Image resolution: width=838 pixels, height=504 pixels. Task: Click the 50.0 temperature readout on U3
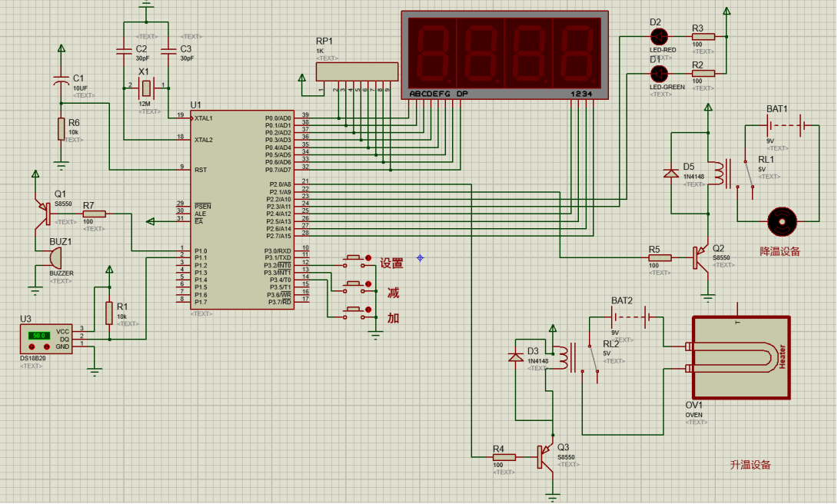[x=39, y=336]
